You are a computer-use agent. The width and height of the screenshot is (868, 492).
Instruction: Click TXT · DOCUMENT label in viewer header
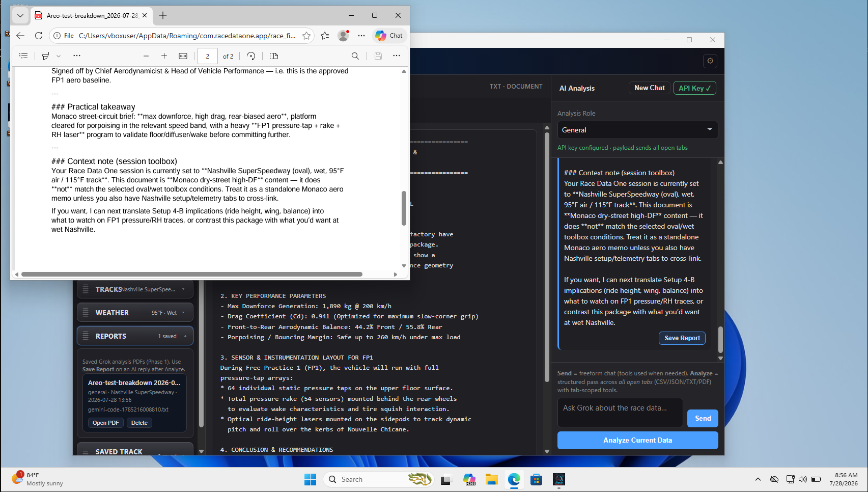[x=516, y=87]
